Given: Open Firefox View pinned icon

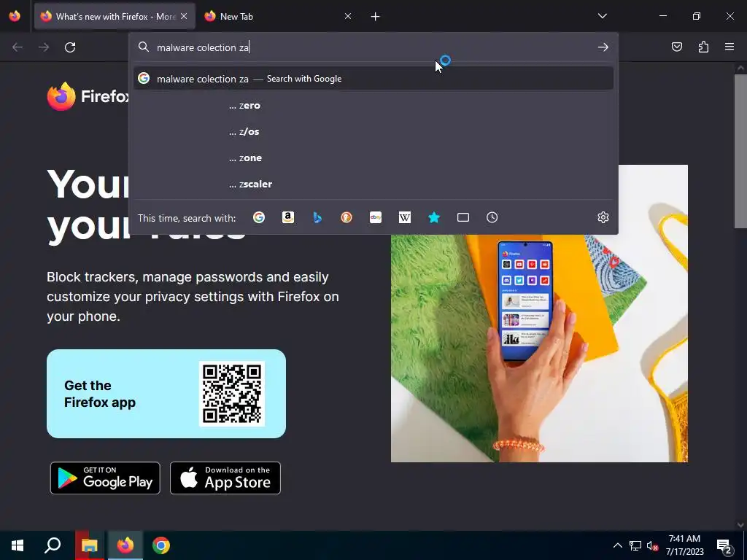Looking at the screenshot, I should [15, 16].
